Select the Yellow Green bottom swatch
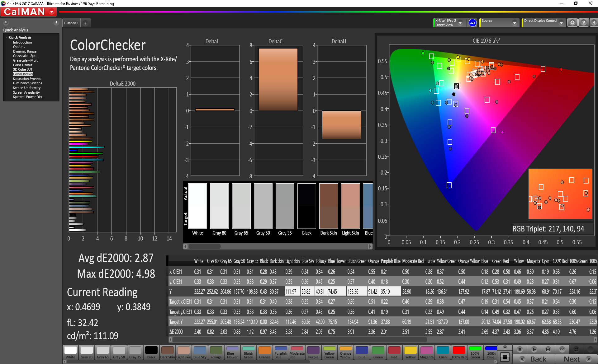The image size is (598, 364). point(330,352)
